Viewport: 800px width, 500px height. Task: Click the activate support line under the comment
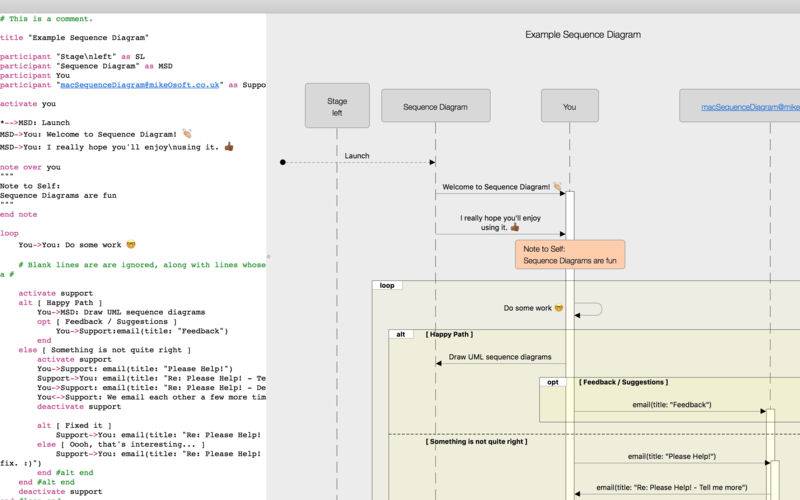point(56,293)
